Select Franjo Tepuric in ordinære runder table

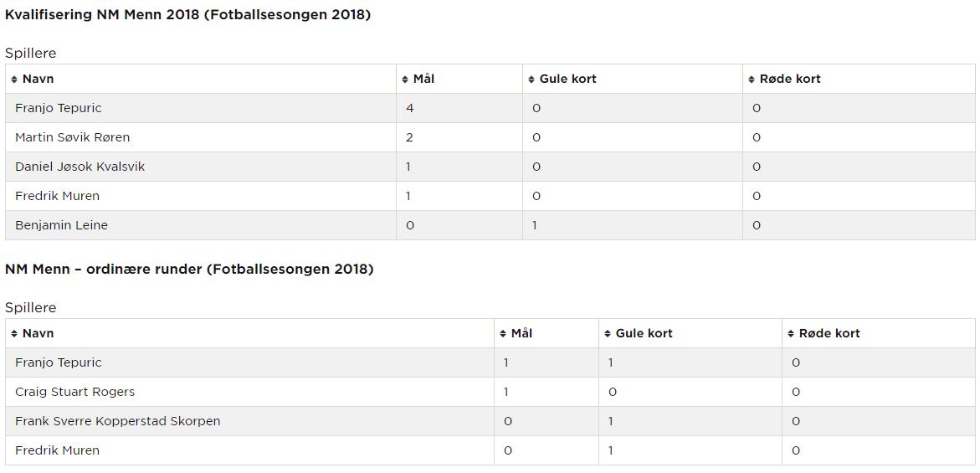58,362
